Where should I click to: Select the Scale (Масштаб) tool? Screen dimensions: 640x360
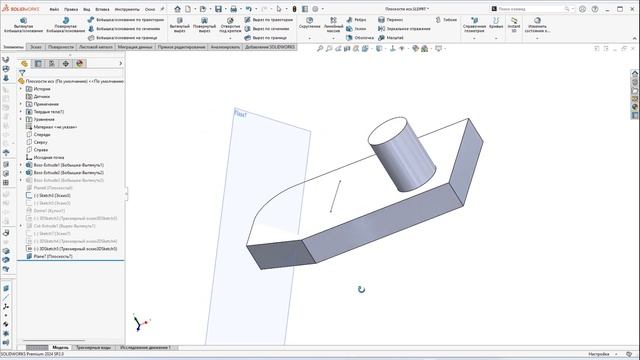pos(391,38)
